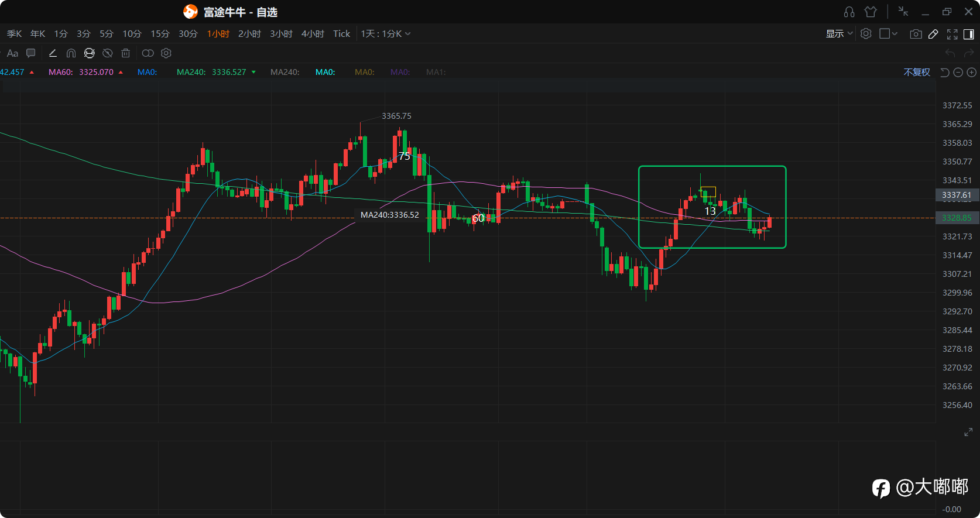Expand the 显示 display dropdown

[839, 34]
